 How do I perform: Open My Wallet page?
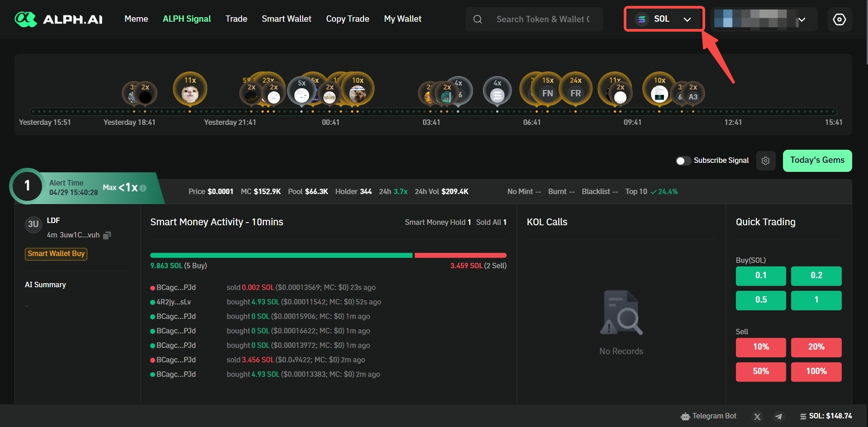tap(403, 19)
